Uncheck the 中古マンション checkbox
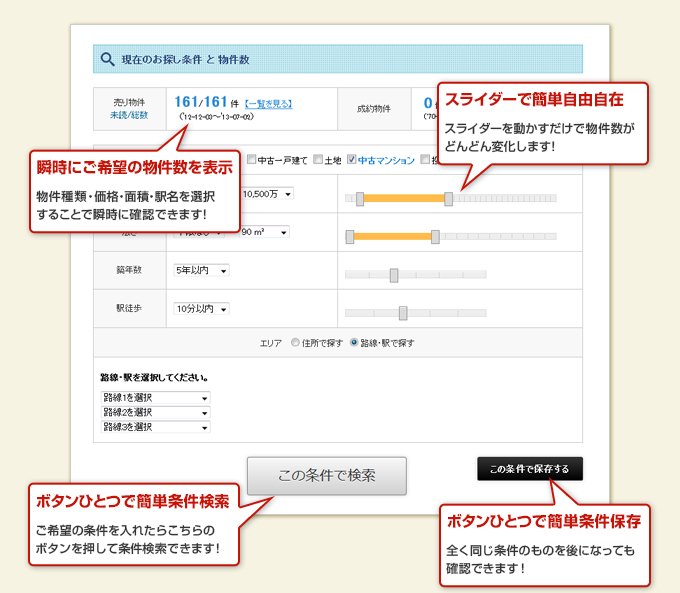Viewport: 680px width, 593px height. pyautogui.click(x=352, y=160)
